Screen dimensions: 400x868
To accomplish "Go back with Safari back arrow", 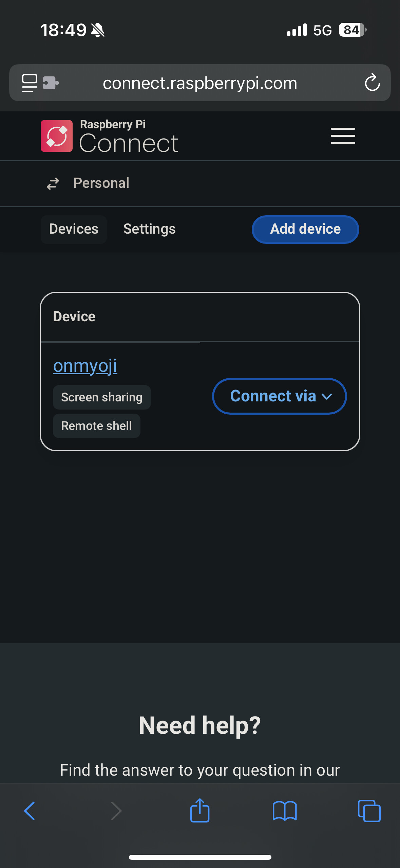I will (x=30, y=811).
